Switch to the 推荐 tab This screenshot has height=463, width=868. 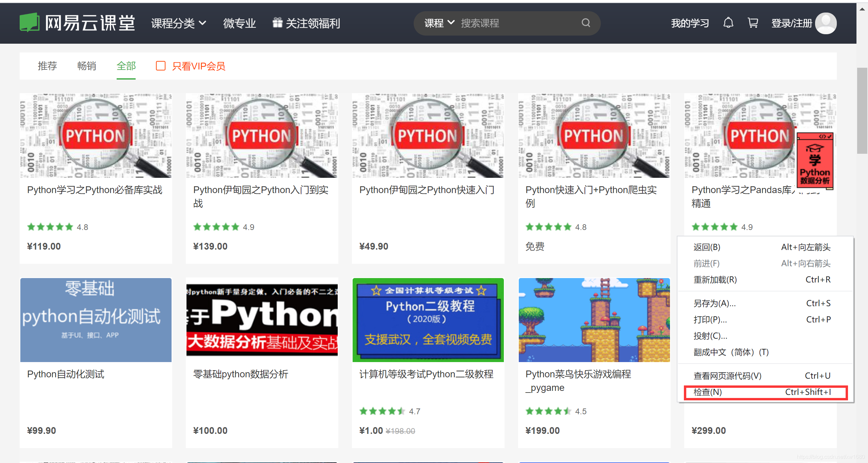tap(47, 66)
